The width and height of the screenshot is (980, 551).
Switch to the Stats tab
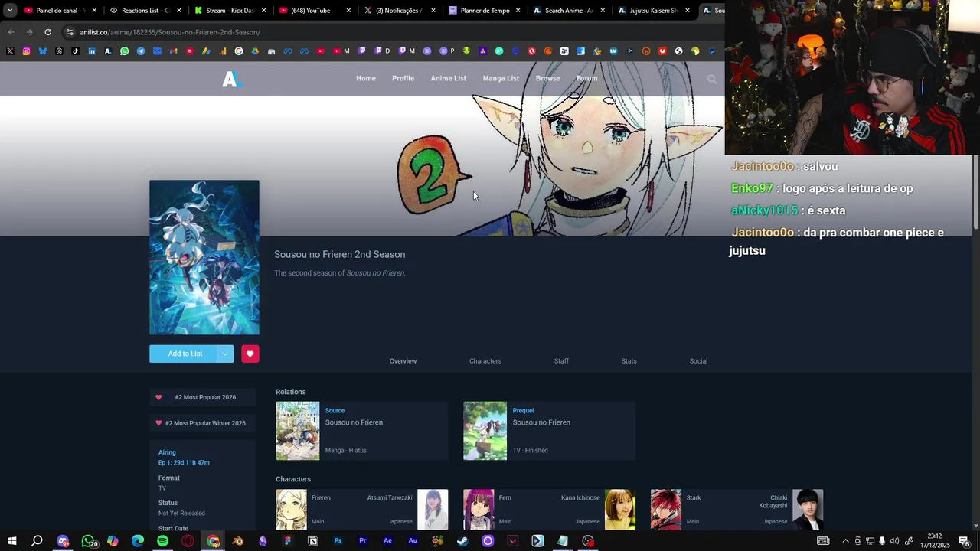point(629,361)
